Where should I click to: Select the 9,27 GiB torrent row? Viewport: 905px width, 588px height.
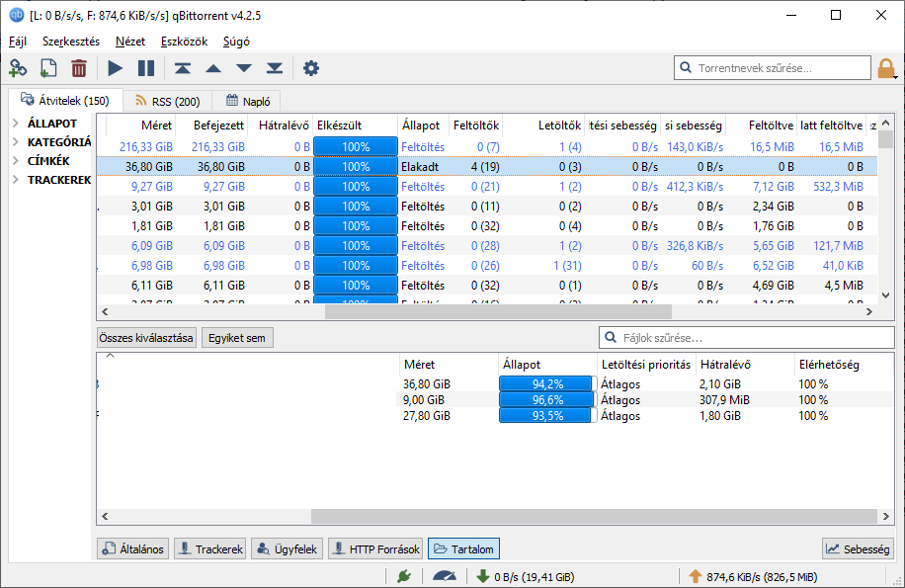point(486,187)
